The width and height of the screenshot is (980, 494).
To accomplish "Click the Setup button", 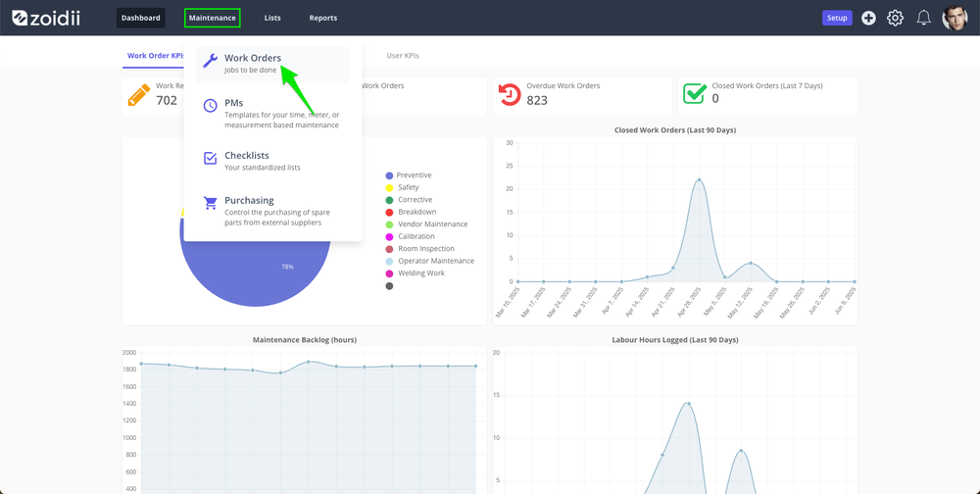I will (x=837, y=19).
